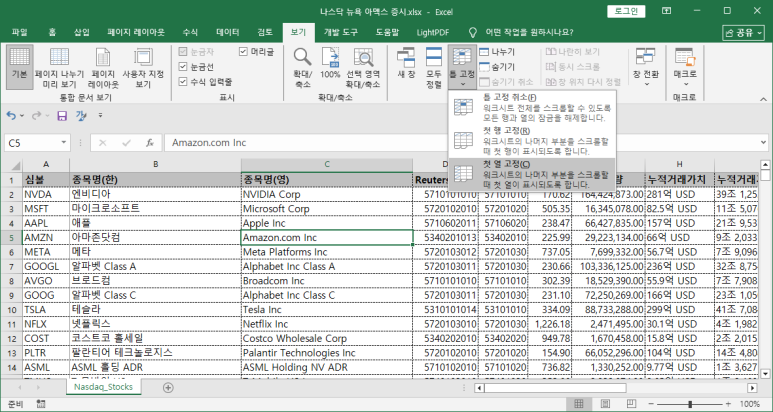The image size is (773, 412).
Task: Click the 로그인 sign-in button
Action: point(626,11)
